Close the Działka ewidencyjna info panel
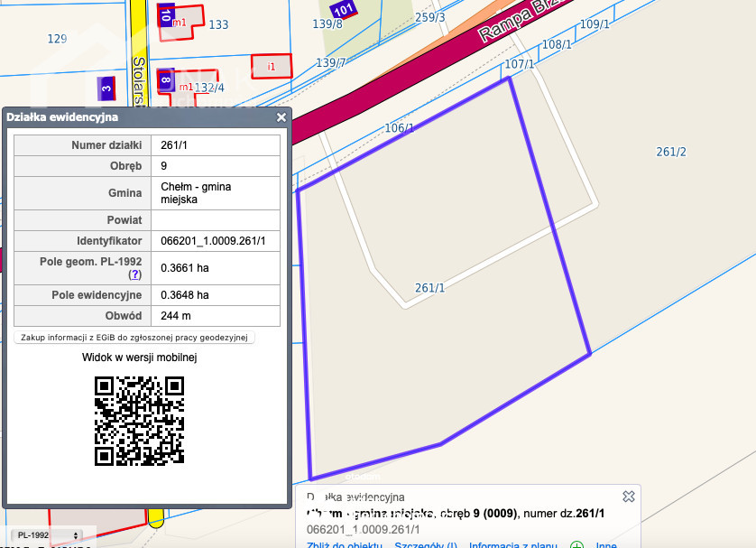This screenshot has height=548, width=756. (x=281, y=117)
